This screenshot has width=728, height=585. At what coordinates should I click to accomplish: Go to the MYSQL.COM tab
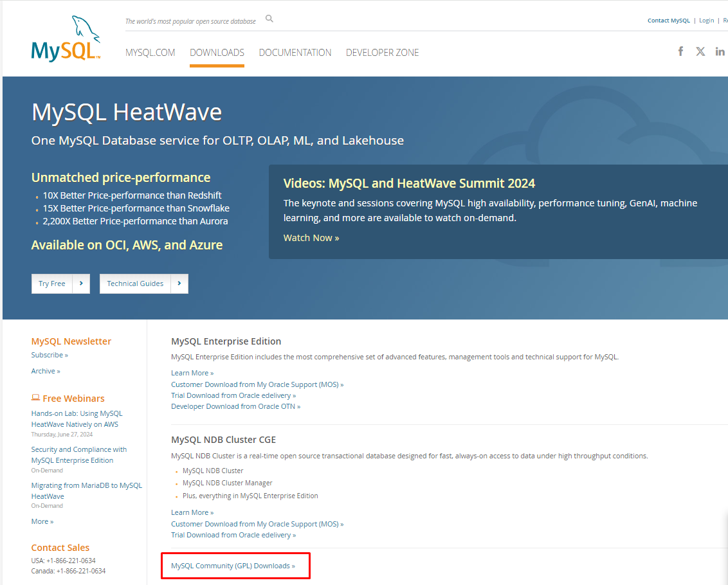[x=150, y=53]
